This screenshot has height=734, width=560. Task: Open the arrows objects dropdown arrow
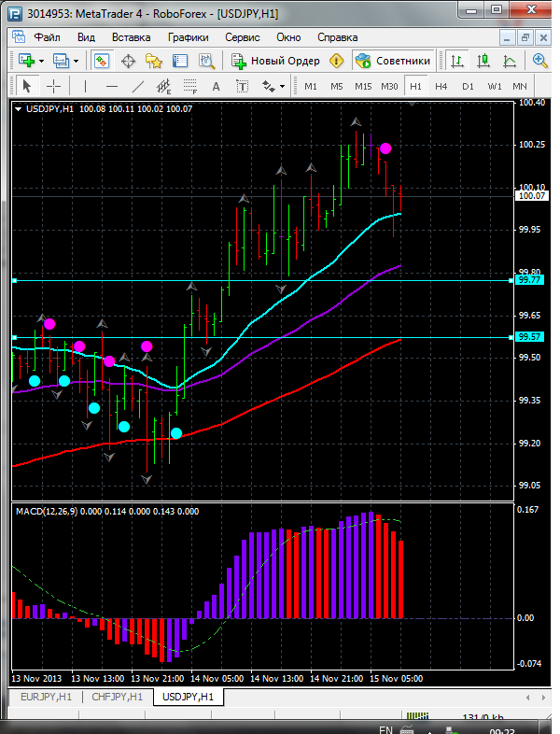pyautogui.click(x=282, y=87)
